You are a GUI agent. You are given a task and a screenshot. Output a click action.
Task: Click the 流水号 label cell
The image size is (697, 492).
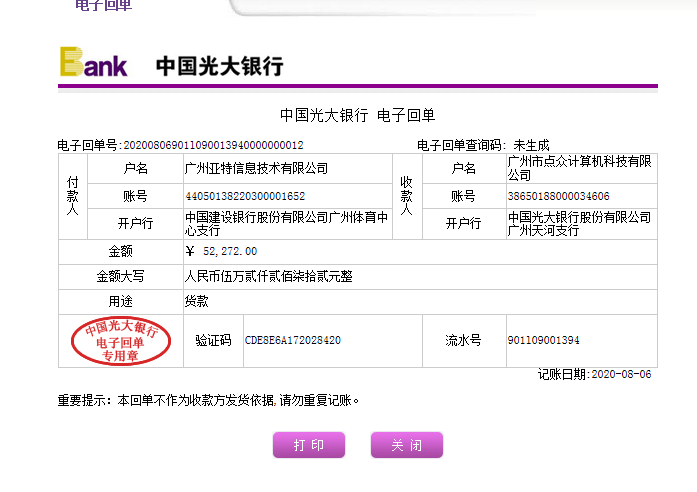click(x=464, y=341)
